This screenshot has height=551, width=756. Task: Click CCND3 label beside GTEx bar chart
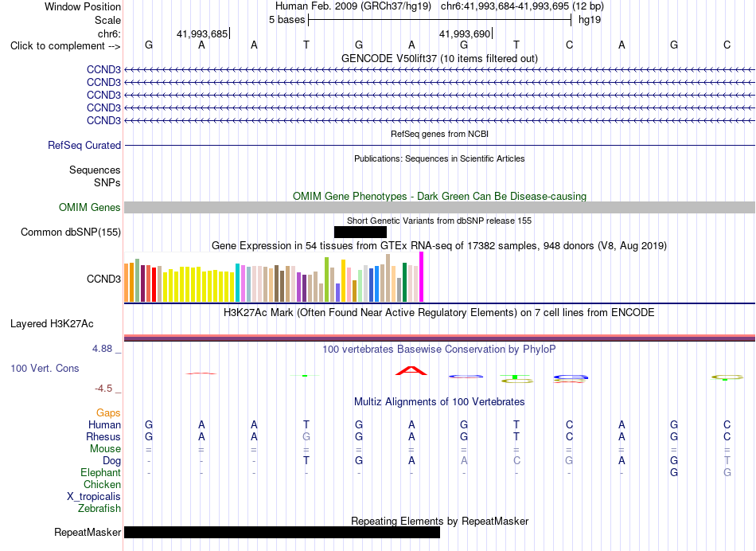pyautogui.click(x=103, y=279)
